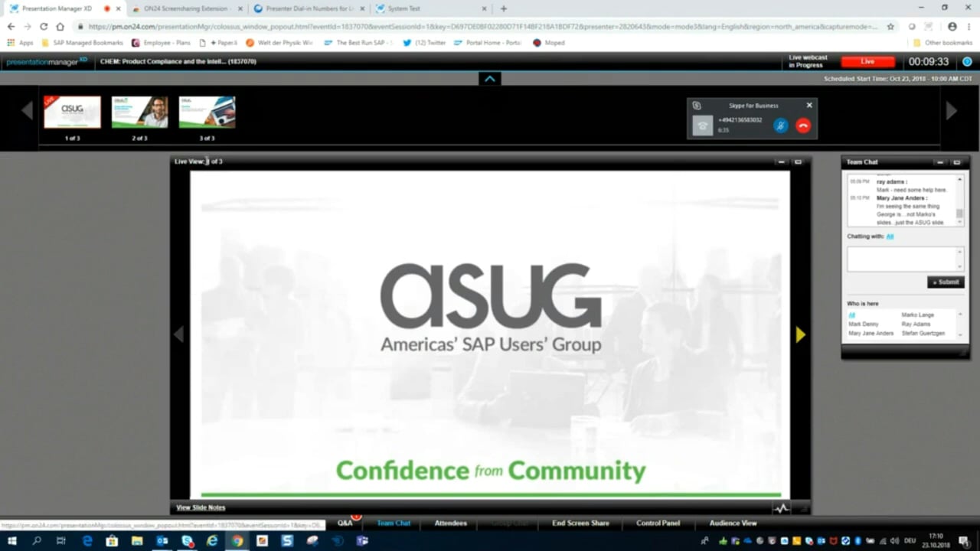Maximize the Live View panel
This screenshot has width=980, height=551.
798,161
